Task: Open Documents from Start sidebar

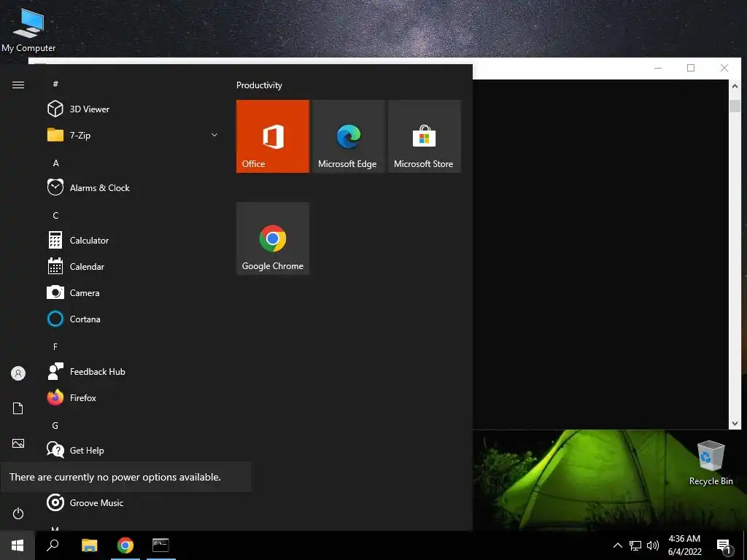Action: point(18,408)
